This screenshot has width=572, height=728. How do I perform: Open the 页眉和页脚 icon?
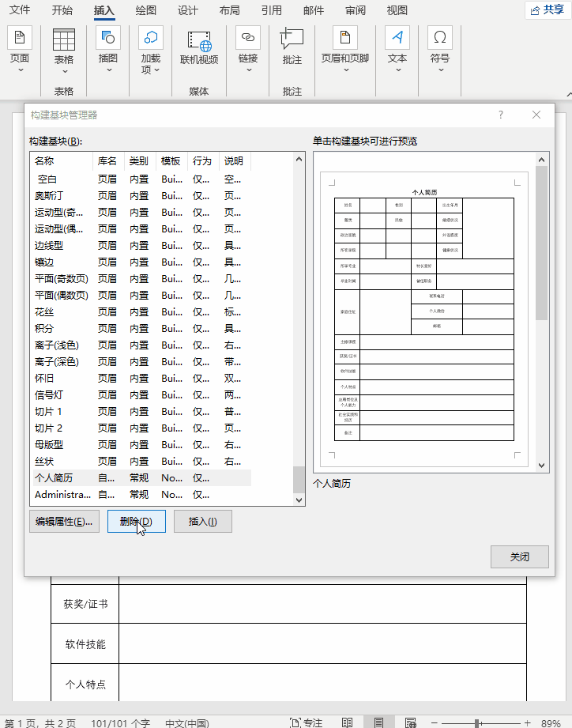point(345,38)
